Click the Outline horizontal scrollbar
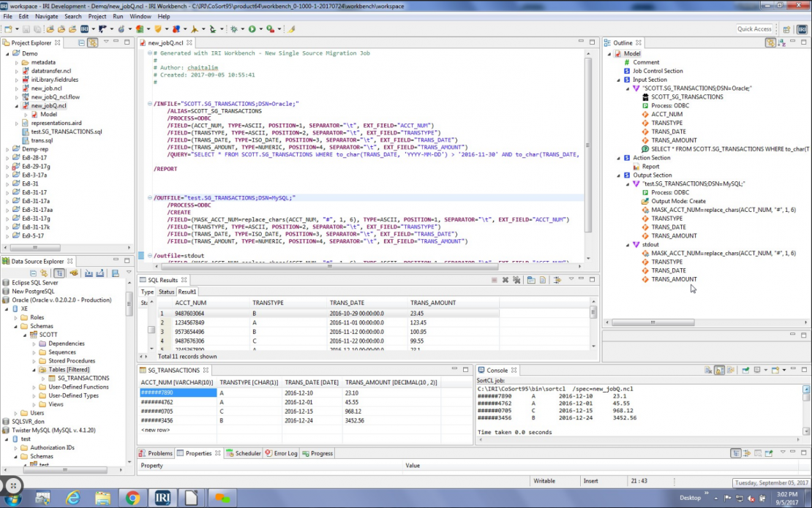Image resolution: width=812 pixels, height=508 pixels. click(x=653, y=322)
